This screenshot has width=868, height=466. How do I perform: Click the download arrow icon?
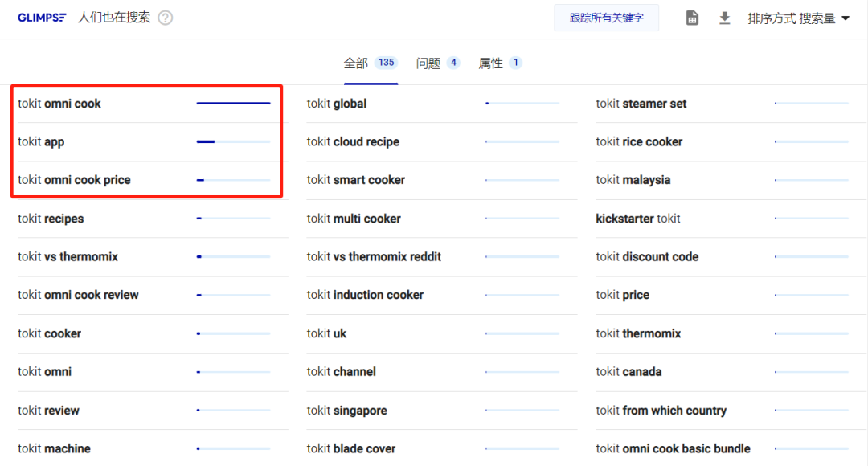click(x=724, y=18)
